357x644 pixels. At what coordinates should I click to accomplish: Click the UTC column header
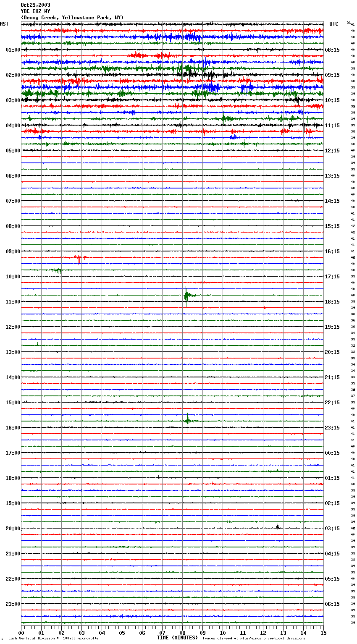click(334, 24)
